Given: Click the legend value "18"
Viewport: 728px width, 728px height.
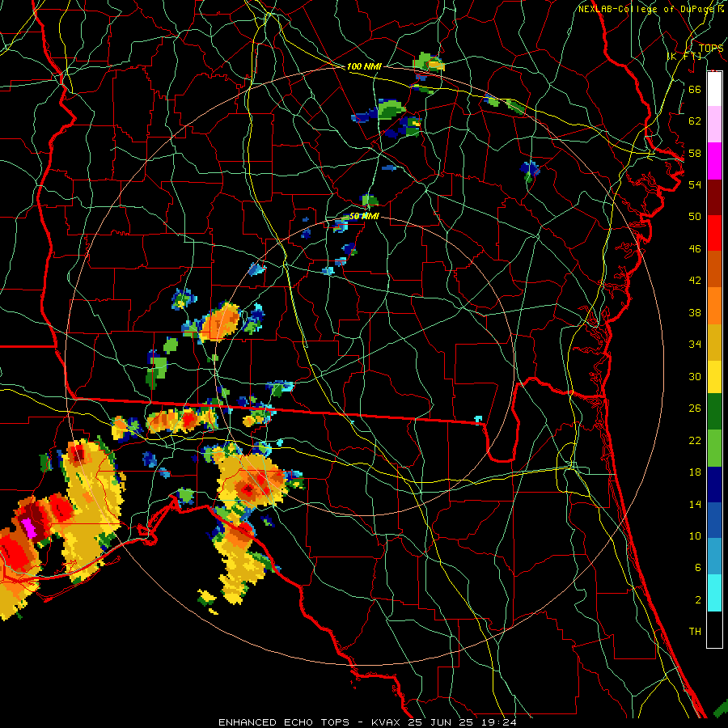Looking at the screenshot, I should (695, 472).
